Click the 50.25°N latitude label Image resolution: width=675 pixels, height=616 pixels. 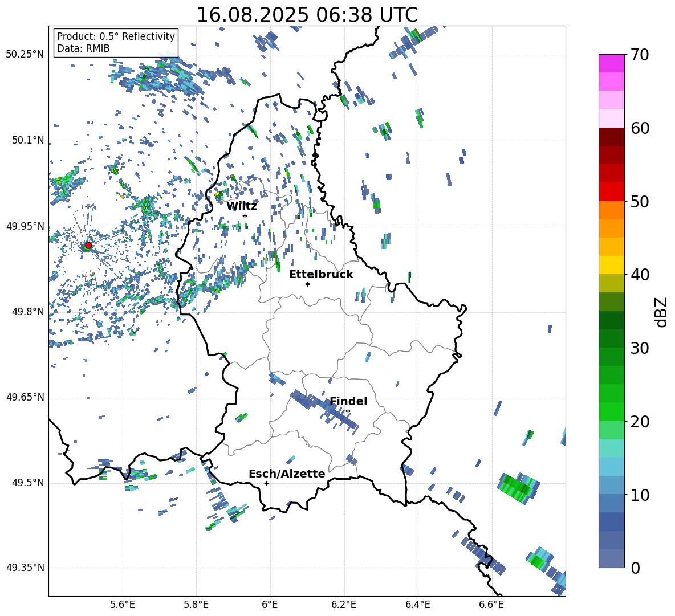pyautogui.click(x=25, y=55)
